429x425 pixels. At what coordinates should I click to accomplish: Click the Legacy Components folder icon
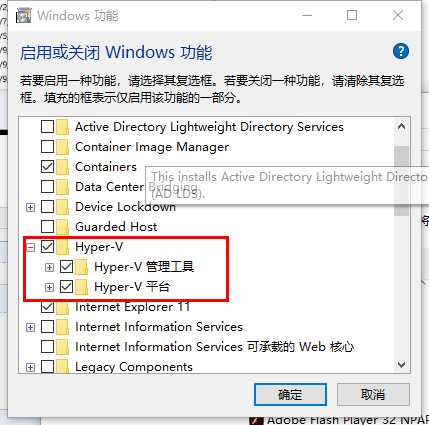tap(62, 367)
